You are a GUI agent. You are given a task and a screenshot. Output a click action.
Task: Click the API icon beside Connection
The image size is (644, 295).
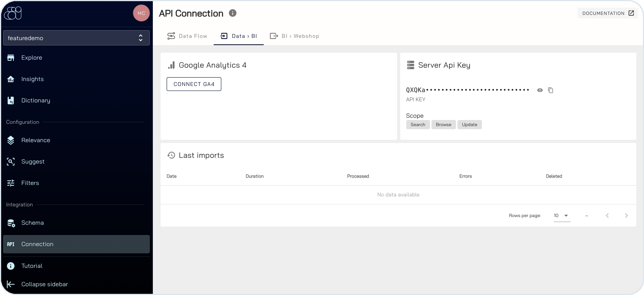coord(11,244)
